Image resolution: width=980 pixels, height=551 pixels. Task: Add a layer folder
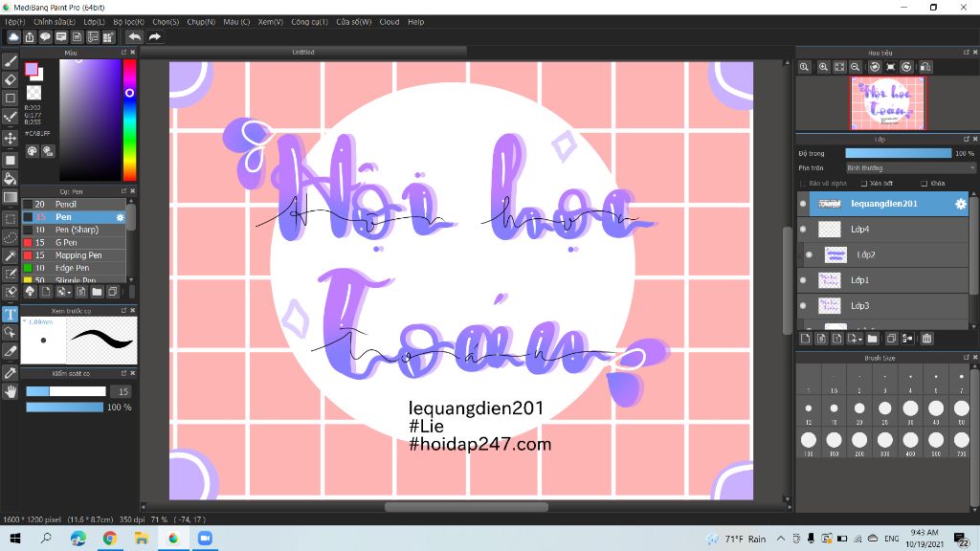(873, 339)
